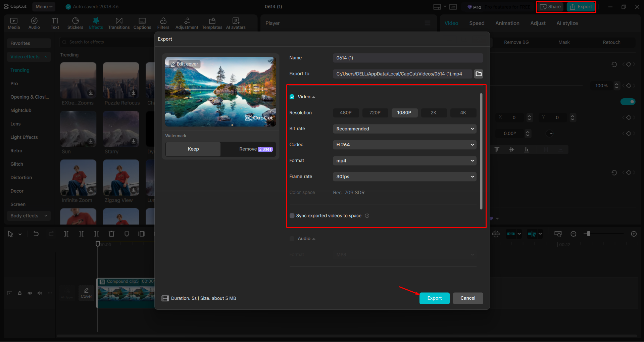The height and width of the screenshot is (342, 644).
Task: Select the Effects tool in the top toolbar
Action: tap(96, 23)
